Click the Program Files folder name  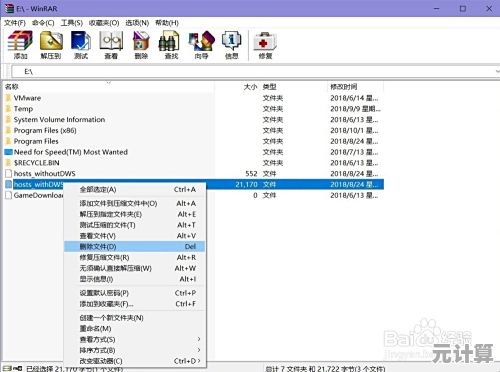36,141
